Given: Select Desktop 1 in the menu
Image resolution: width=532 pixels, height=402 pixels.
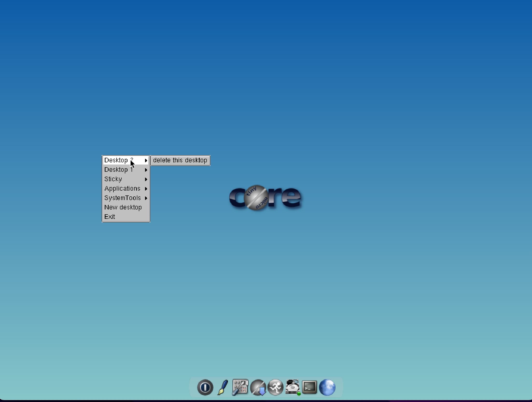Looking at the screenshot, I should (x=119, y=170).
